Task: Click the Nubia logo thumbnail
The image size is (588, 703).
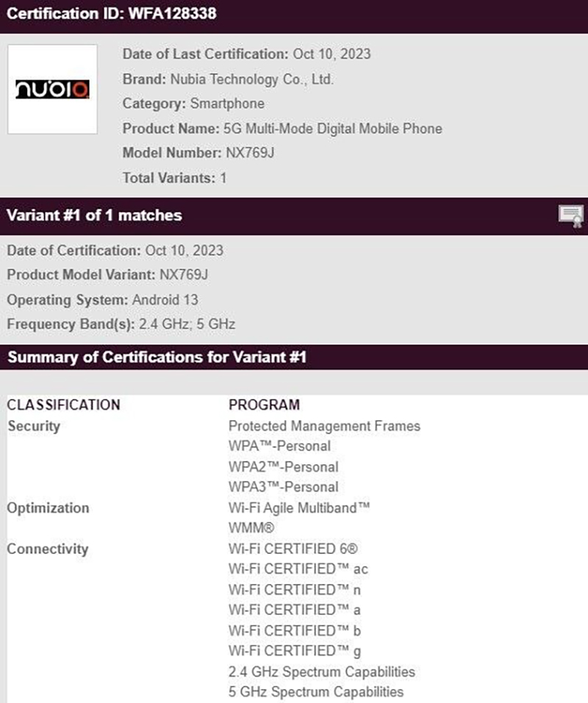Action: [52, 89]
